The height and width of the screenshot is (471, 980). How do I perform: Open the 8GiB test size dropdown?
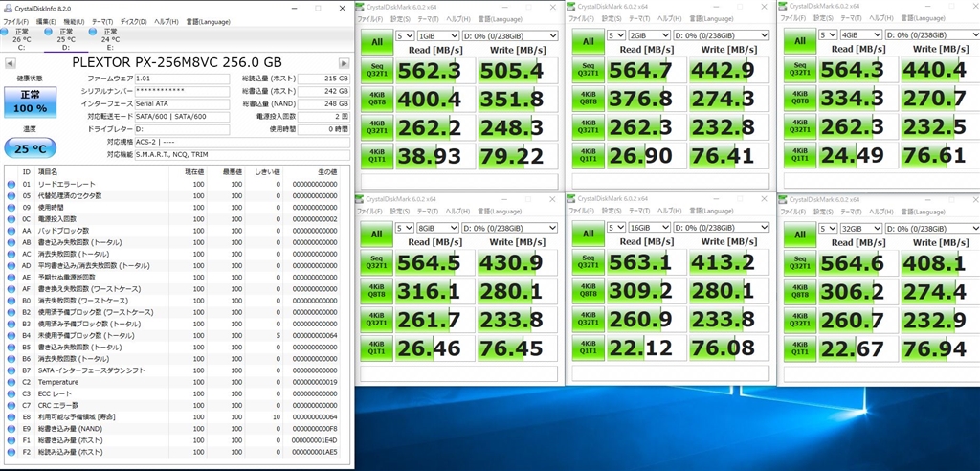[x=438, y=228]
